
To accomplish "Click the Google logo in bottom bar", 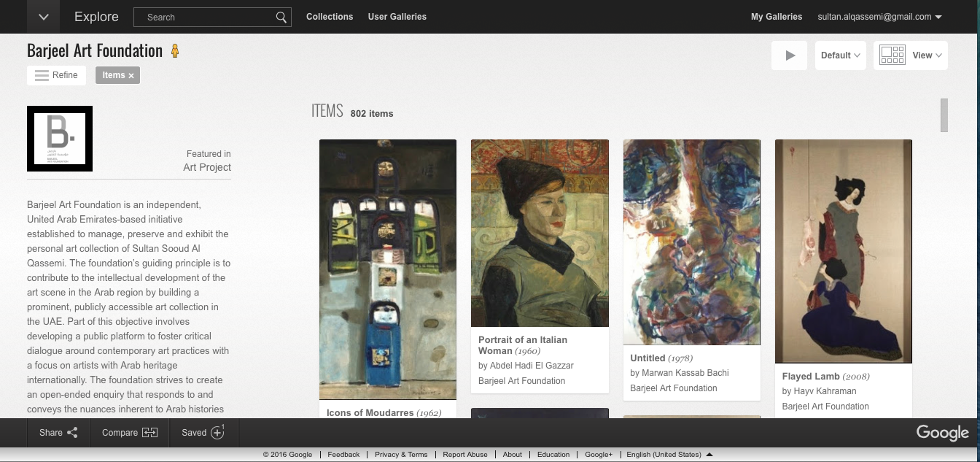I will pyautogui.click(x=942, y=433).
